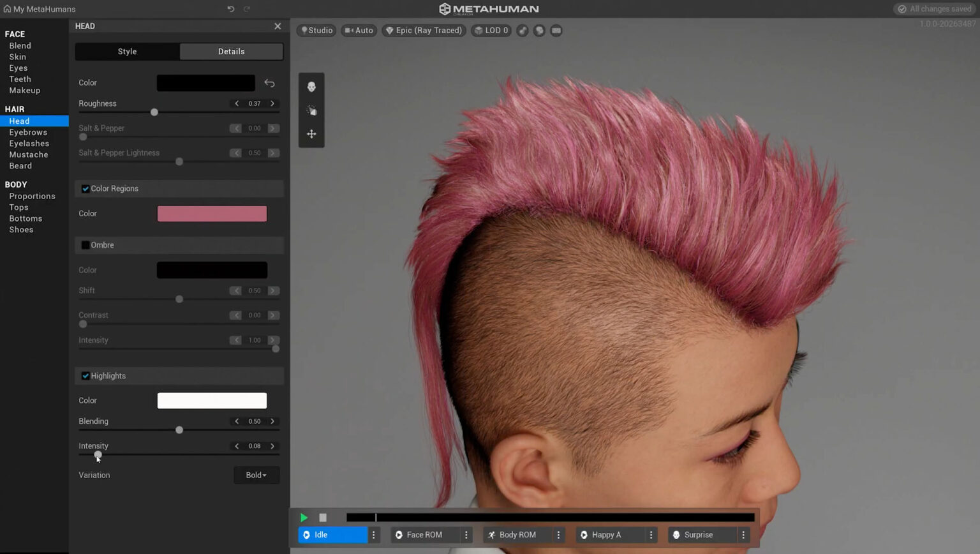Screen dimensions: 980x554
Task: Click the rightmost screenshot icon in viewport toolbar
Action: pos(556,30)
